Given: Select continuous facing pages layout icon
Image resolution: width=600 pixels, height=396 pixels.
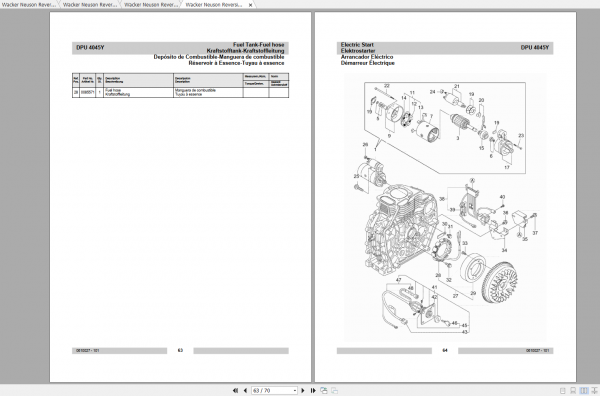Looking at the screenshot, I should click(594, 391).
